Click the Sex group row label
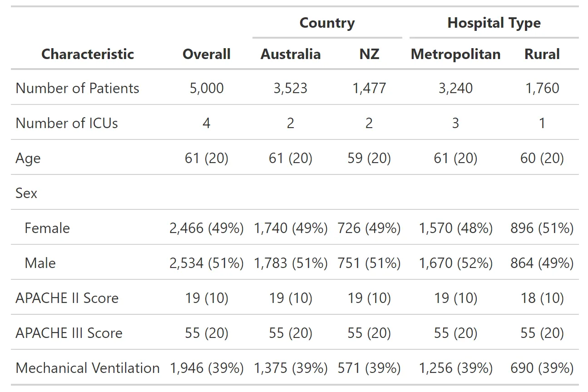The height and width of the screenshot is (392, 588). pyautogui.click(x=26, y=193)
